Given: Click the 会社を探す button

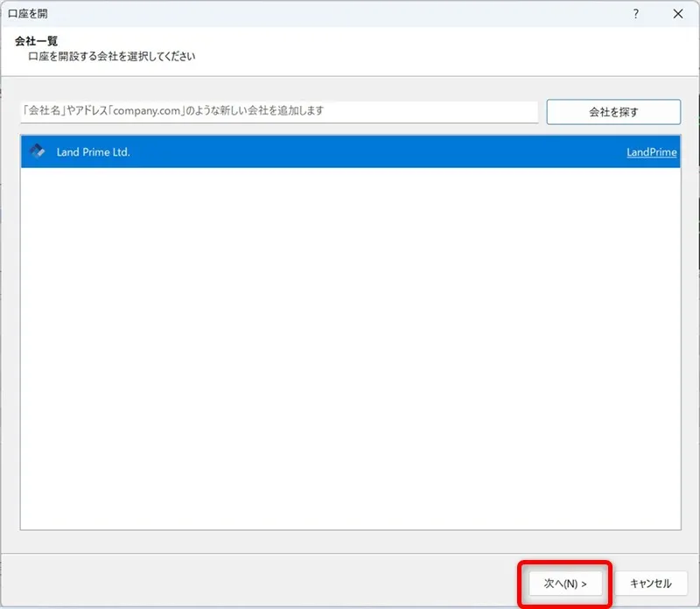Looking at the screenshot, I should click(x=613, y=112).
